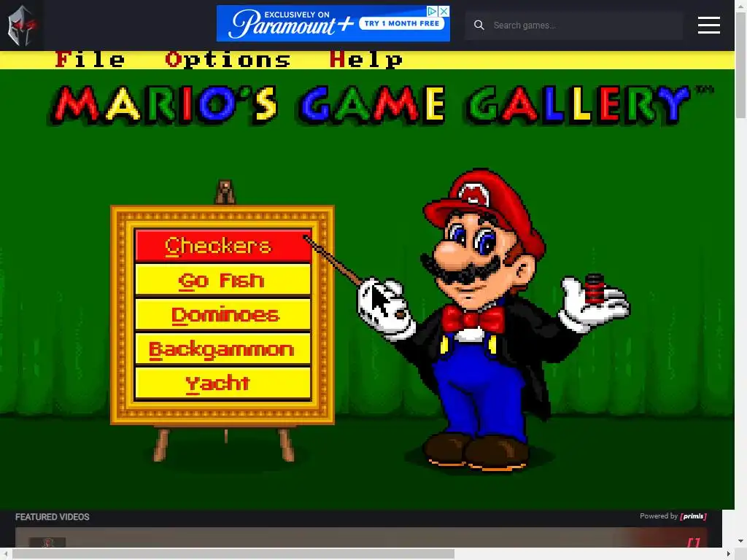This screenshot has height=560, width=747.
Task: Choose Dominoes from the game list
Action: (x=223, y=314)
